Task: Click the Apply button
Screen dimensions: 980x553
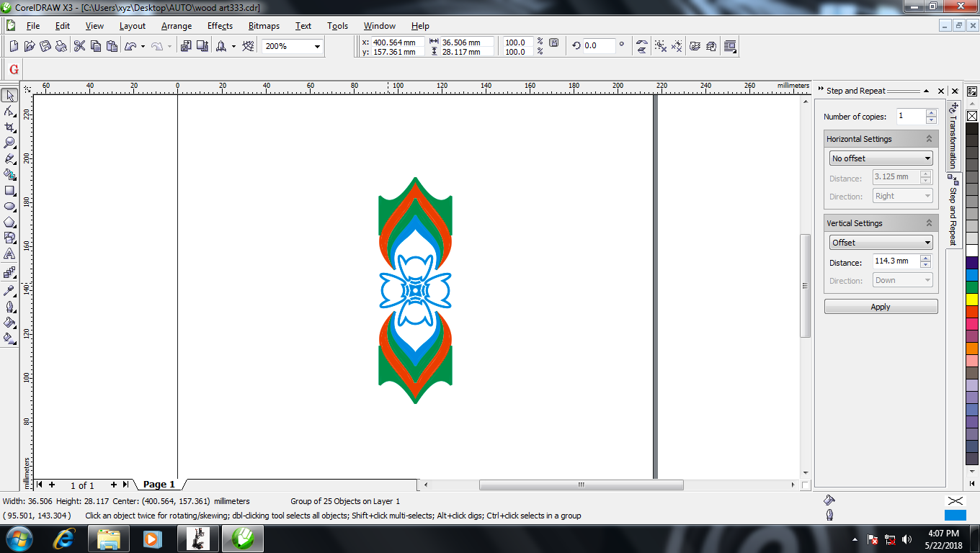Action: point(881,307)
